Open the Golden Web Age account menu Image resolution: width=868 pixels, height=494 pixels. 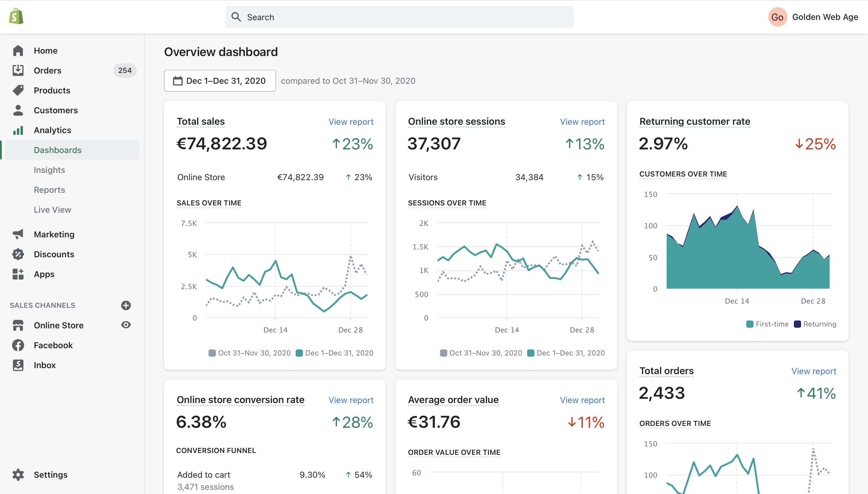tap(814, 17)
